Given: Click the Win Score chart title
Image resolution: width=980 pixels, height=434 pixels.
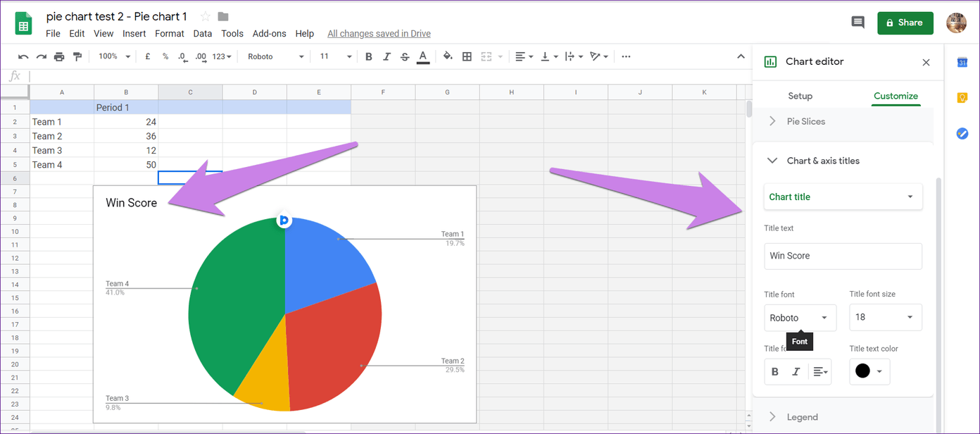Looking at the screenshot, I should tap(132, 203).
